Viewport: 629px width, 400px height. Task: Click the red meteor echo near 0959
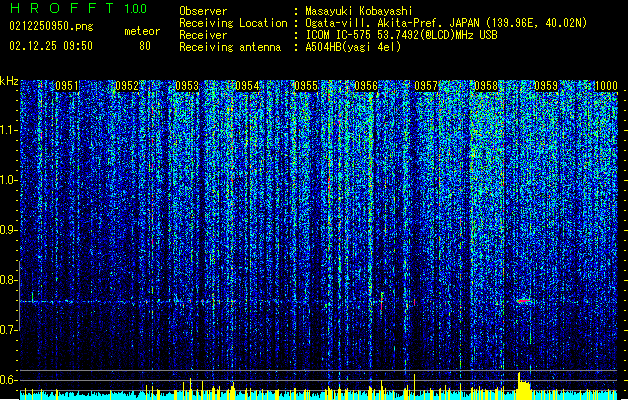pyautogui.click(x=523, y=301)
